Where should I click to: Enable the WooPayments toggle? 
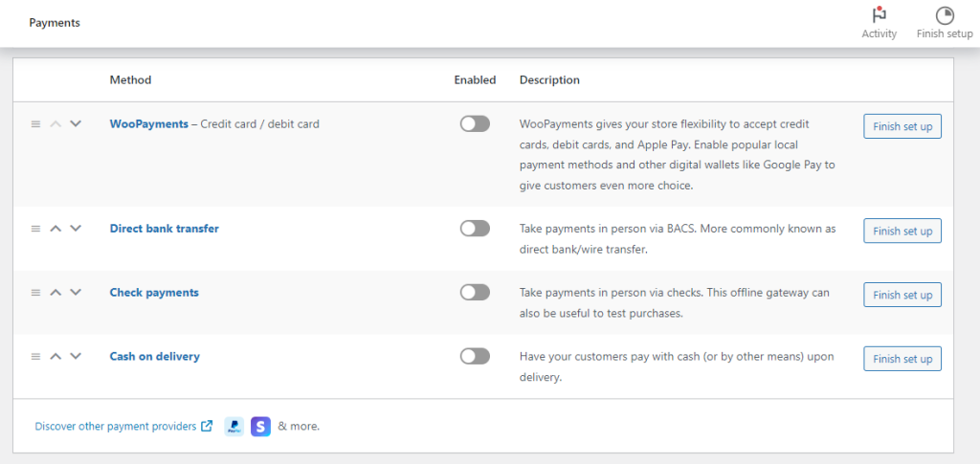pos(475,124)
